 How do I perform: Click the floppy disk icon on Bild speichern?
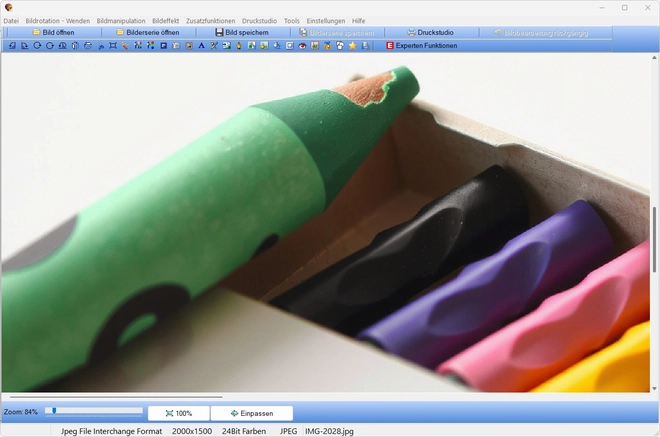tap(219, 33)
